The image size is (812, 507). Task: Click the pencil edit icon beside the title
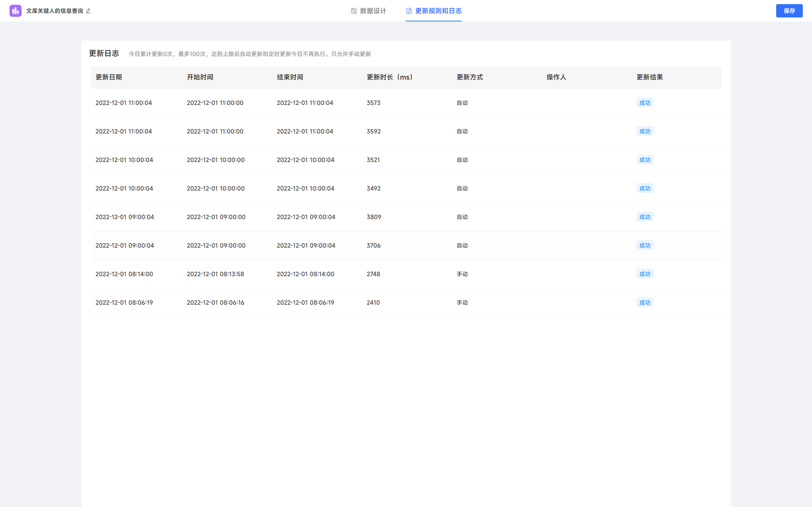click(88, 11)
